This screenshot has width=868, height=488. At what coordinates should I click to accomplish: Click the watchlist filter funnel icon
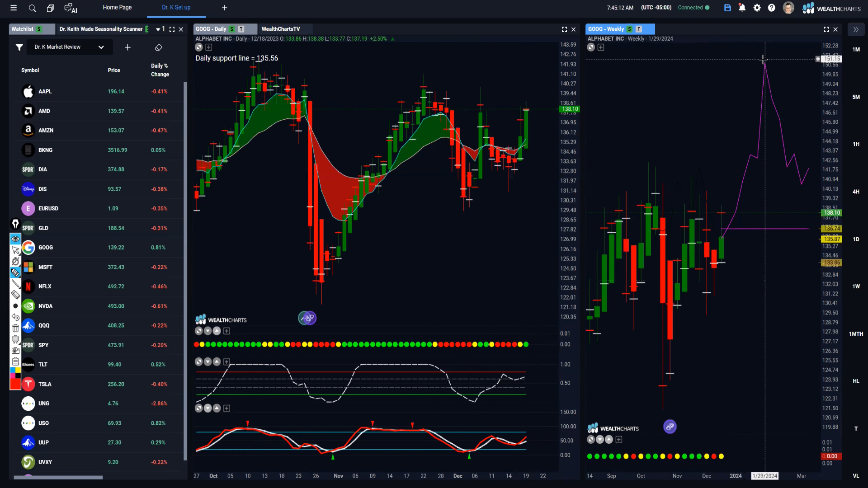pos(19,47)
